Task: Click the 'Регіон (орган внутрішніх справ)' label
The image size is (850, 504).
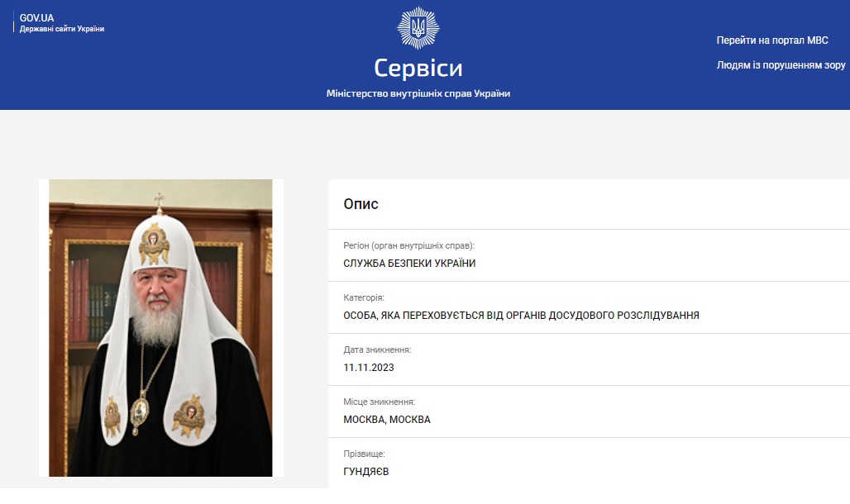Action: coord(408,245)
